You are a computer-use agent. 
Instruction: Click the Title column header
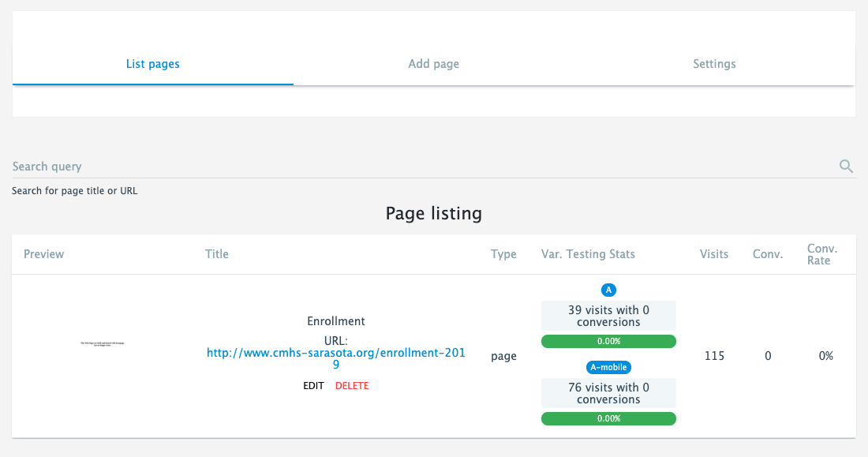[x=216, y=254]
